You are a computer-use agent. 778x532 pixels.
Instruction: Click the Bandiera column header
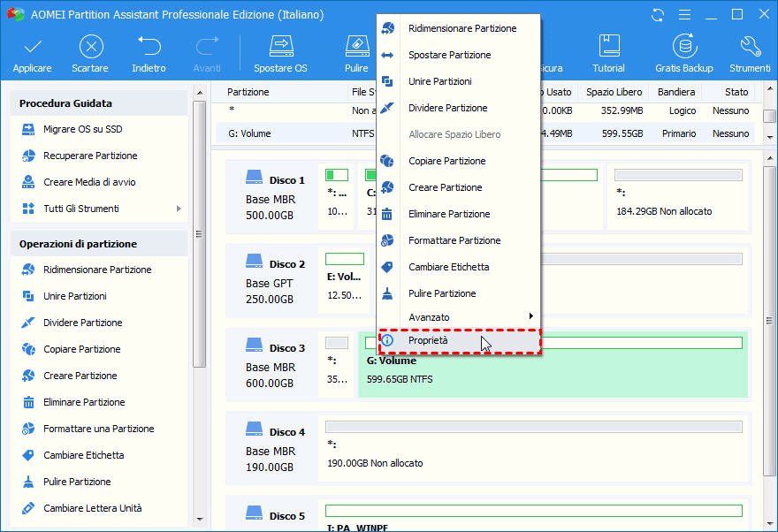point(675,92)
